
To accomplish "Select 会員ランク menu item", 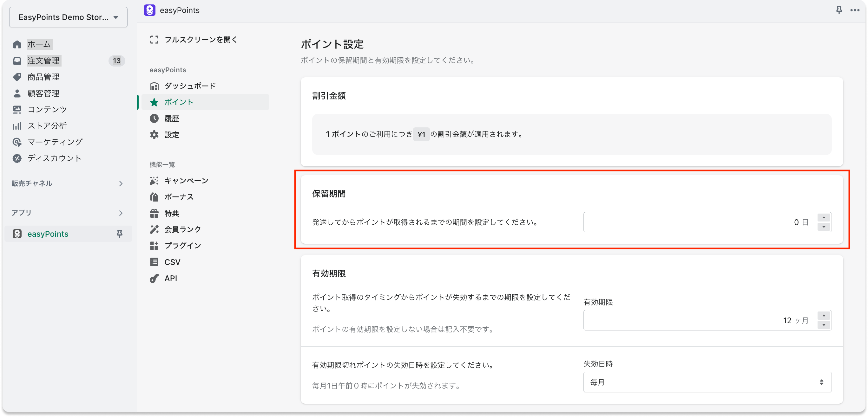I will [x=182, y=229].
